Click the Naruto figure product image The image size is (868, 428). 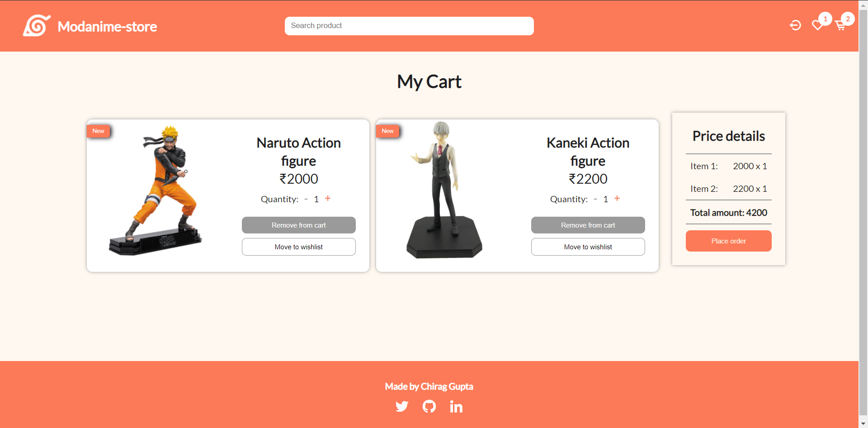(155, 190)
